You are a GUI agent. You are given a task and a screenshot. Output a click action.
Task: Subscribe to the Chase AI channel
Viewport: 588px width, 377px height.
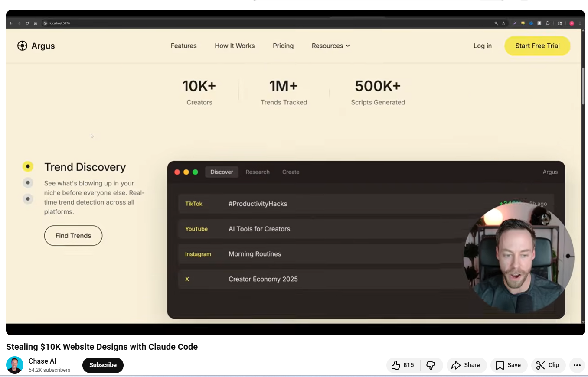[103, 365]
